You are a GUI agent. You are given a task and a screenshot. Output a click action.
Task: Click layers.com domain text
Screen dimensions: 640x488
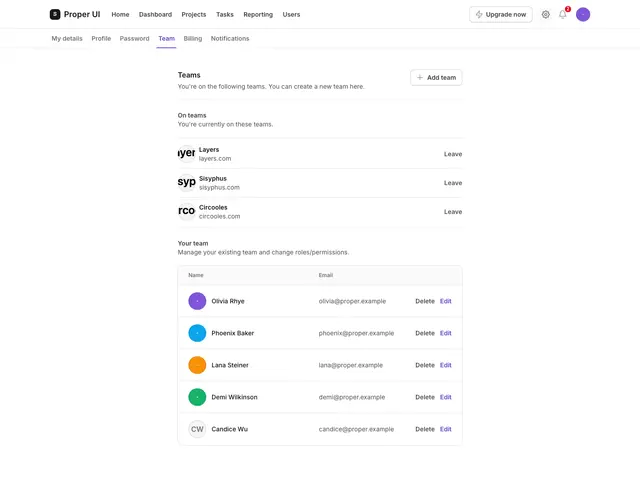215,158
